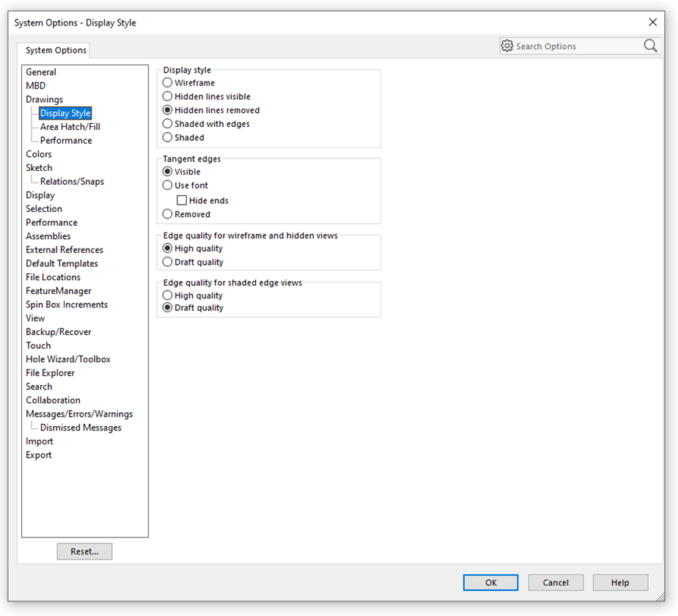Click the Search Options gear icon
The height and width of the screenshot is (616, 678).
[506, 45]
